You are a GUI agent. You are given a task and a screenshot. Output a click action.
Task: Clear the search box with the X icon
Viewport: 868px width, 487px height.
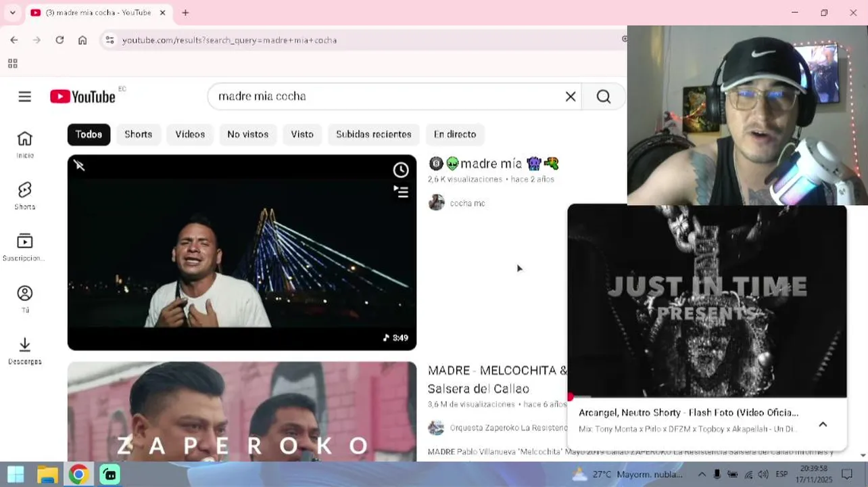(571, 97)
